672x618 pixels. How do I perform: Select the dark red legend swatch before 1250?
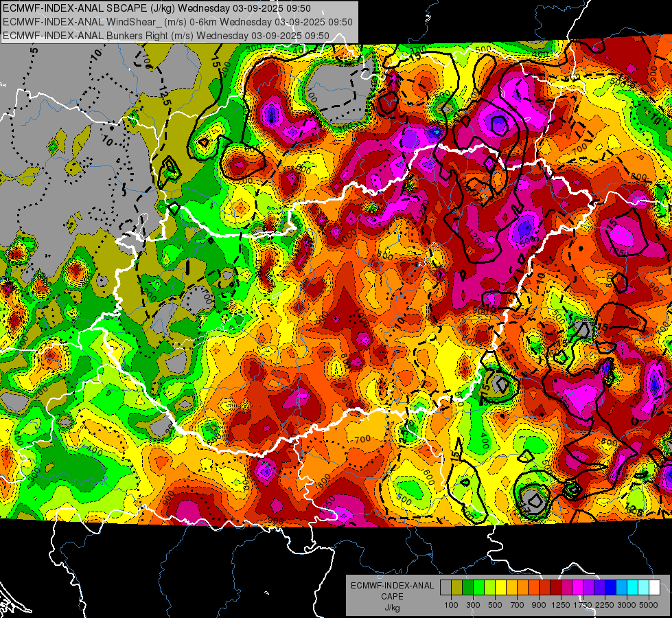coord(555,588)
